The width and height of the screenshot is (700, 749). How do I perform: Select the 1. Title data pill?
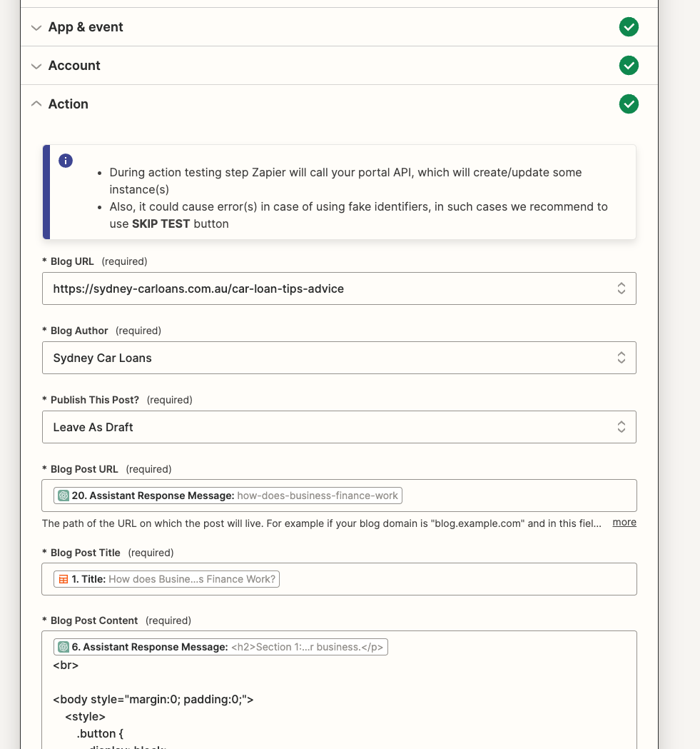pyautogui.click(x=167, y=579)
